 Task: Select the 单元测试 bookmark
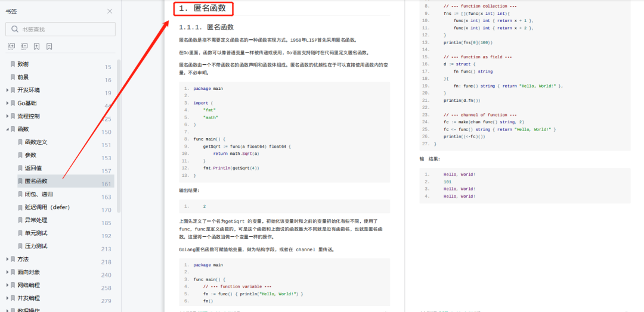pos(36,233)
